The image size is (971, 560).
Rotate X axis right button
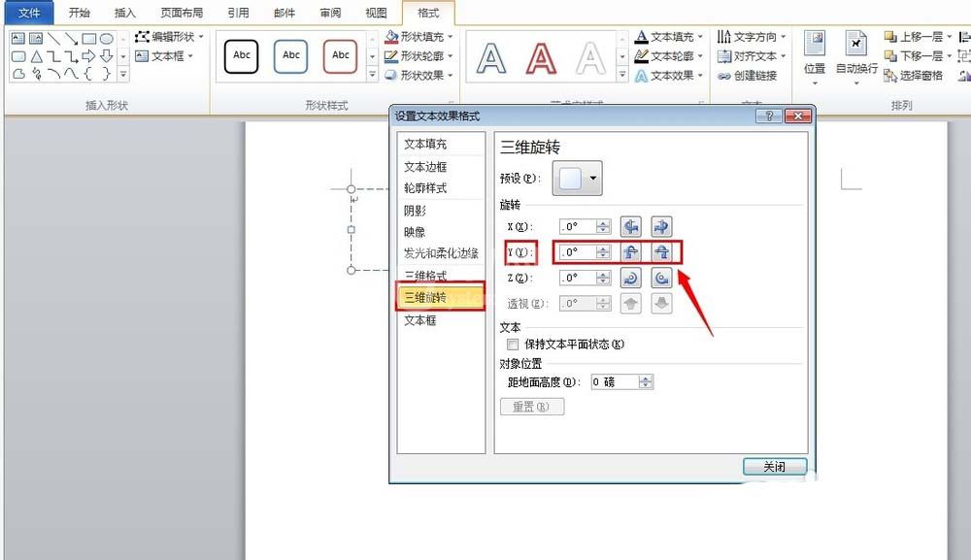point(661,226)
